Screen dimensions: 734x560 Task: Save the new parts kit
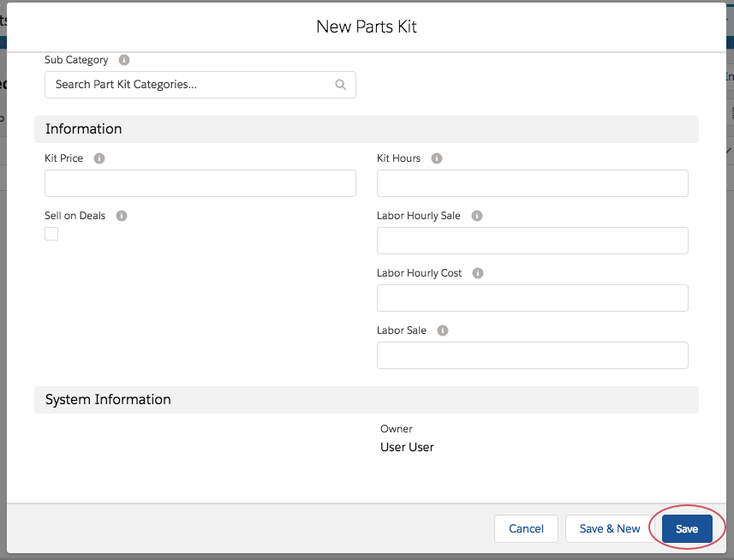click(x=687, y=528)
